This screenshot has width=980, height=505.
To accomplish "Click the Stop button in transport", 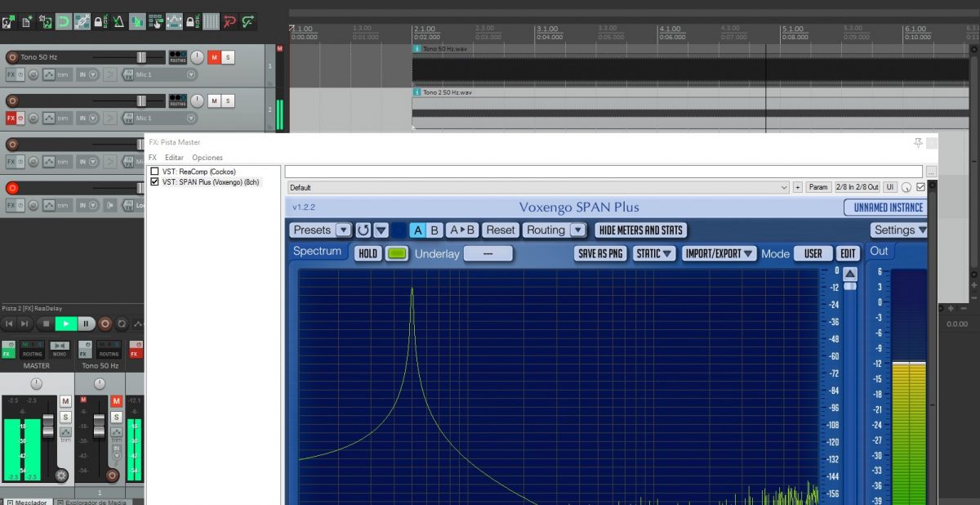I will [47, 324].
